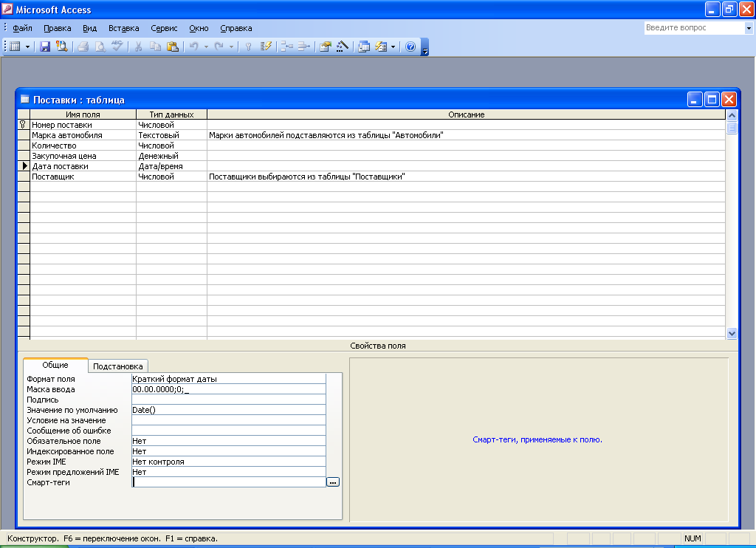The width and height of the screenshot is (756, 548).
Task: Switch to the Подстановка tab
Action: click(118, 366)
